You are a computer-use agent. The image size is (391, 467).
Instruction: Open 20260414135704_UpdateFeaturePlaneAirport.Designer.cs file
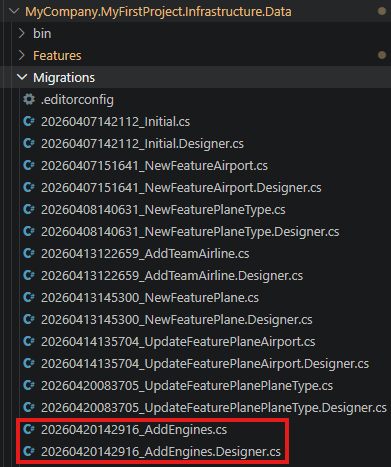(205, 364)
